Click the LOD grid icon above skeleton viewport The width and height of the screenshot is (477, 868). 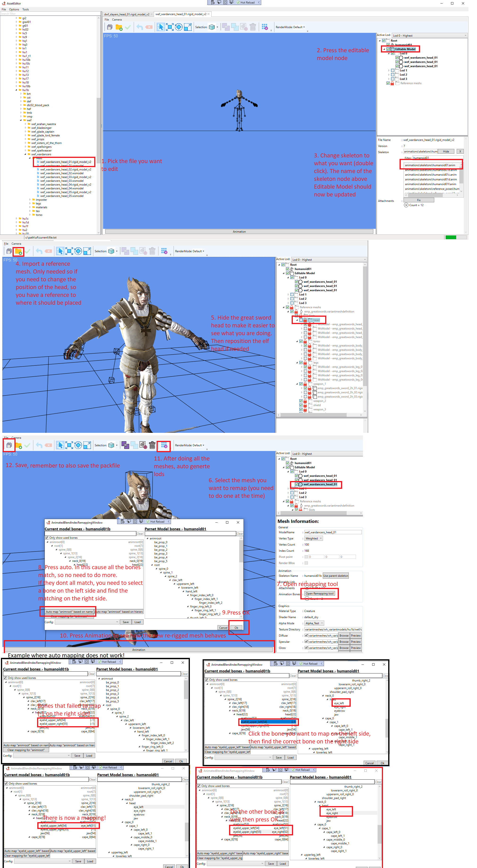click(265, 27)
